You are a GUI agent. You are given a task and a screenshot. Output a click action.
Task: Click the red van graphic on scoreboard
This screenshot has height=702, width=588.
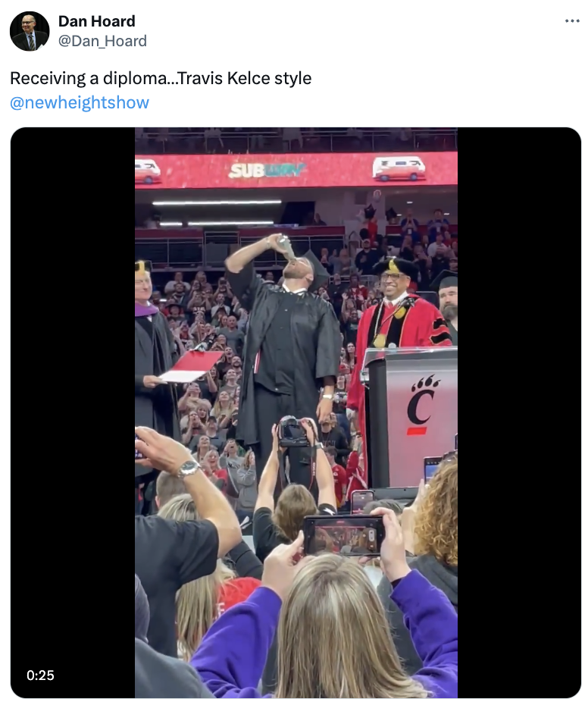coord(399,169)
